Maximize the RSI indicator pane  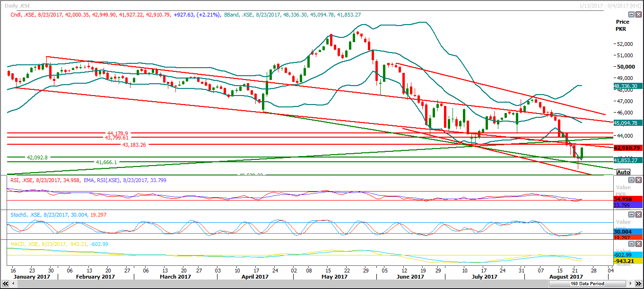631,180
